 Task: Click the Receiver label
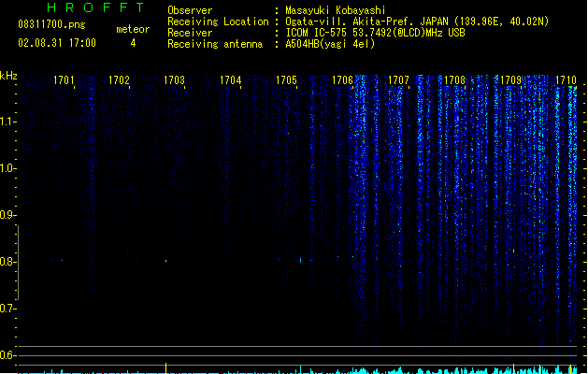(190, 33)
